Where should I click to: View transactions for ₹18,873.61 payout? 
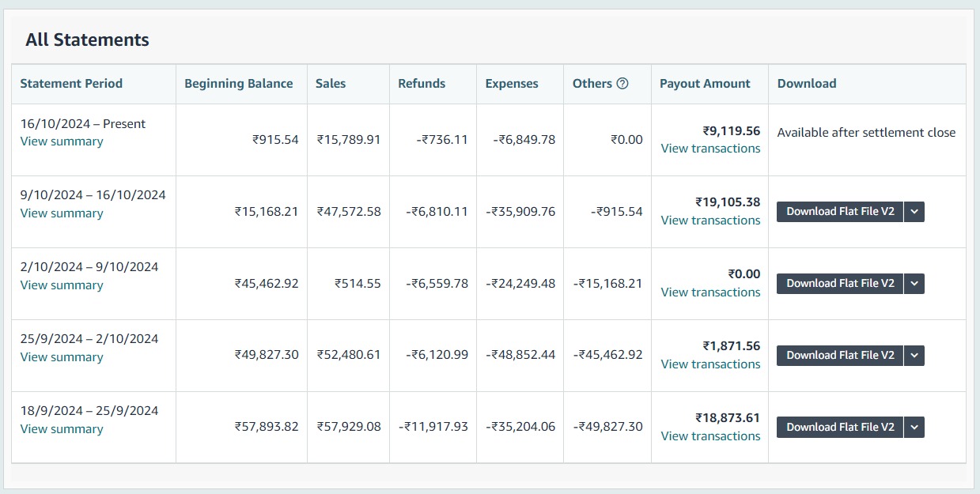click(710, 436)
